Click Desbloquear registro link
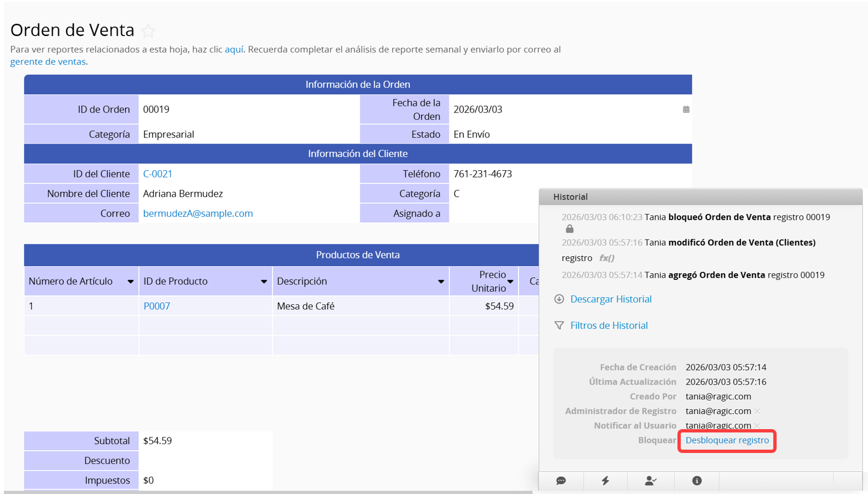This screenshot has height=494, width=868. coord(727,440)
